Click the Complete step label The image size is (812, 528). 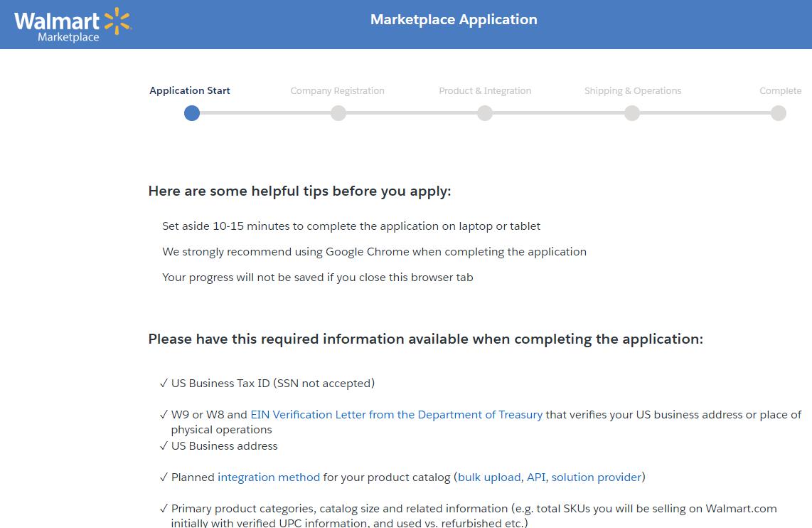click(780, 91)
